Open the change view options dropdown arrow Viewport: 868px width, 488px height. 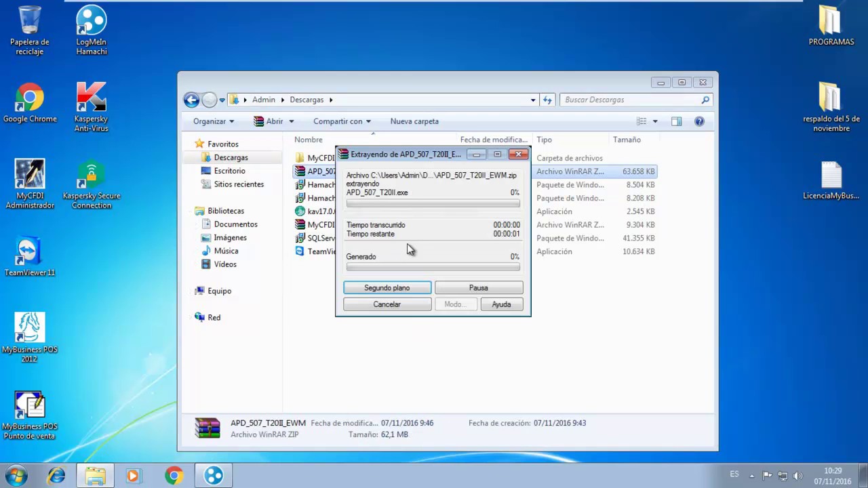point(655,121)
